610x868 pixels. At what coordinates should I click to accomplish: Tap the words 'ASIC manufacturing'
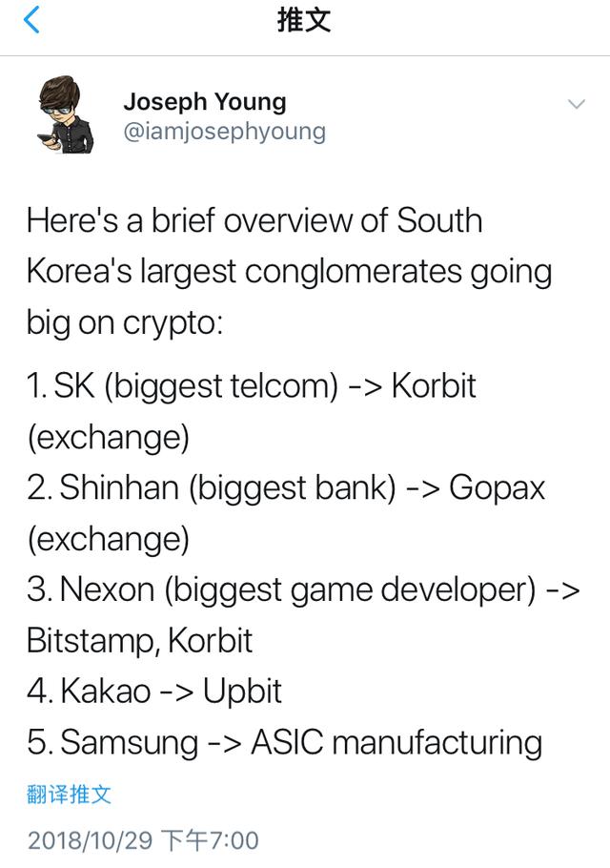pyautogui.click(x=396, y=742)
